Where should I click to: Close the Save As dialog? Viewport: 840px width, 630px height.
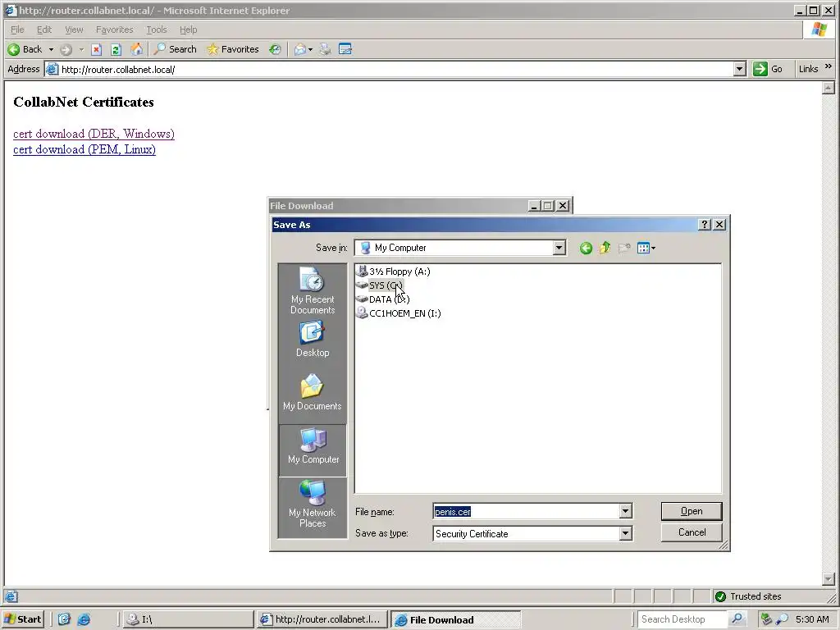(719, 225)
